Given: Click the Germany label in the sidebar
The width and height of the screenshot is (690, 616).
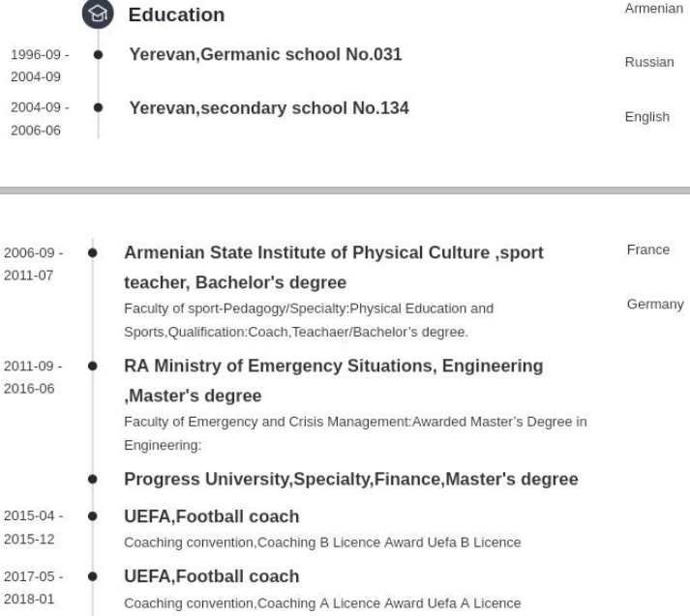Looking at the screenshot, I should [655, 304].
